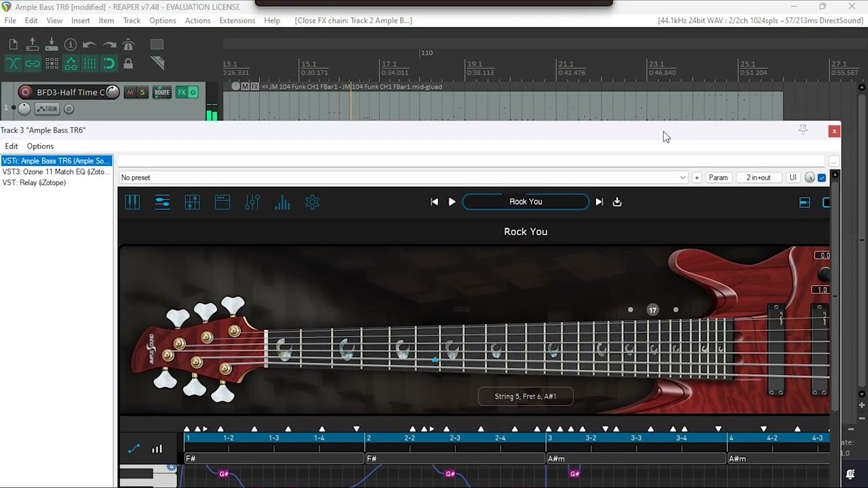Click measure 2-3 in riff timeline
The width and height of the screenshot is (868, 488).
tap(455, 438)
